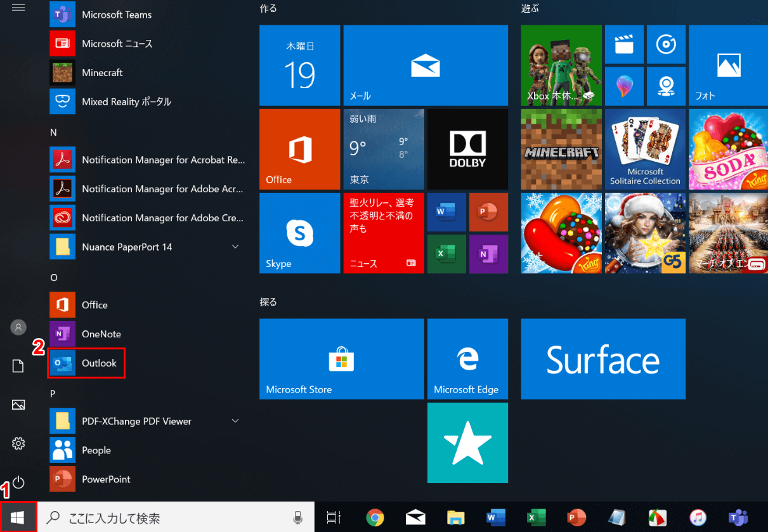The width and height of the screenshot is (768, 532).
Task: Open the weather tile for 東京
Action: (x=384, y=149)
